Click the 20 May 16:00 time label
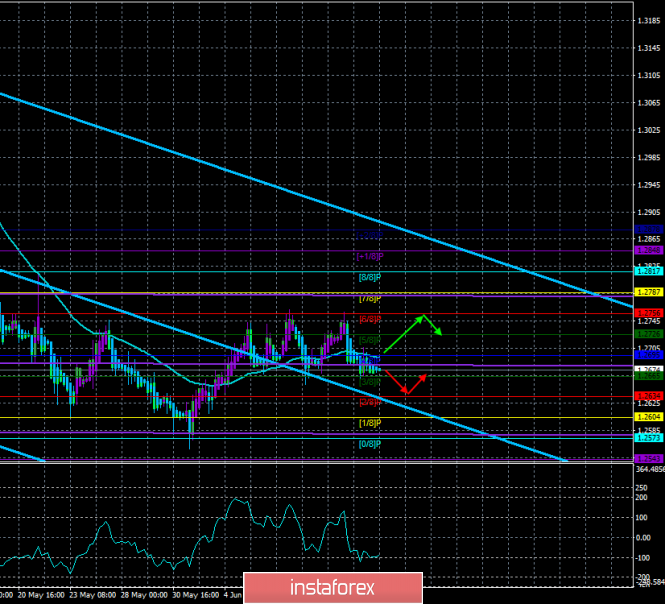Viewport: 665px width, 604px height. 41,595
